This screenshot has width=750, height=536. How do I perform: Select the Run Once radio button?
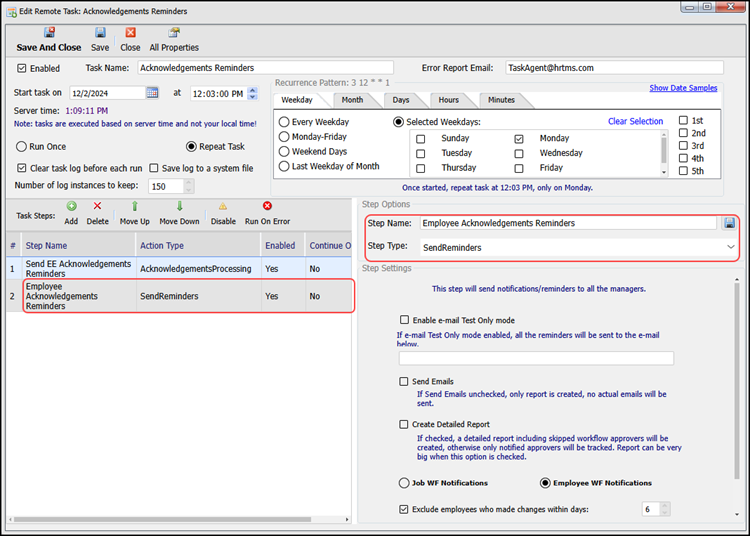(22, 146)
